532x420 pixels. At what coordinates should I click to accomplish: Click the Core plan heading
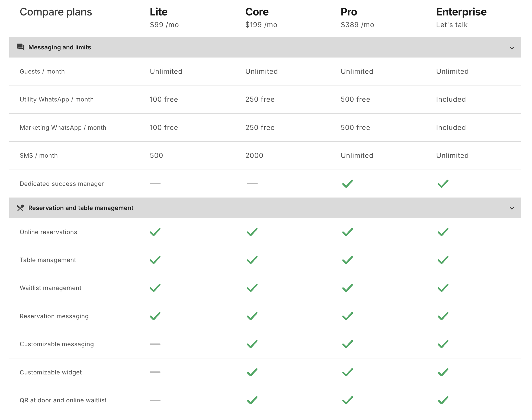tap(257, 12)
